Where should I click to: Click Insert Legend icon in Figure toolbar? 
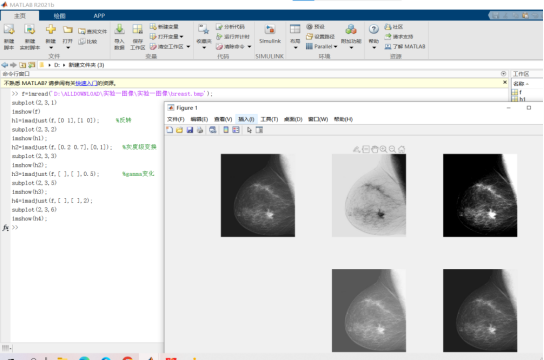pyautogui.click(x=236, y=130)
